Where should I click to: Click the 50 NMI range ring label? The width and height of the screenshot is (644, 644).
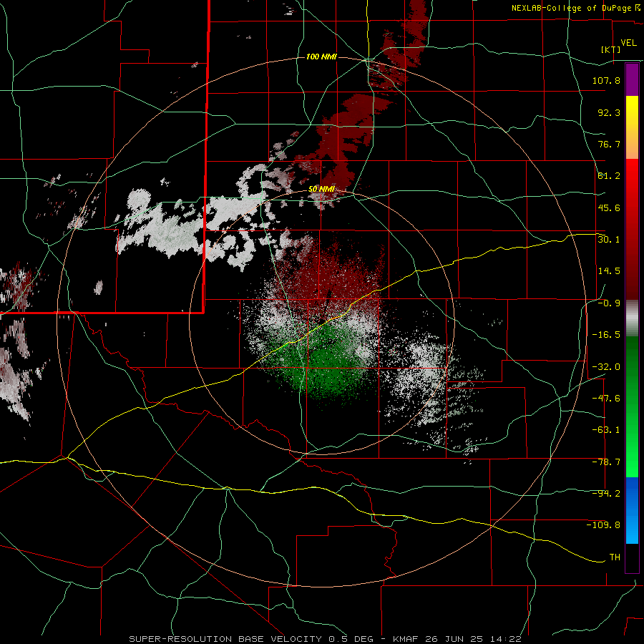(x=321, y=189)
